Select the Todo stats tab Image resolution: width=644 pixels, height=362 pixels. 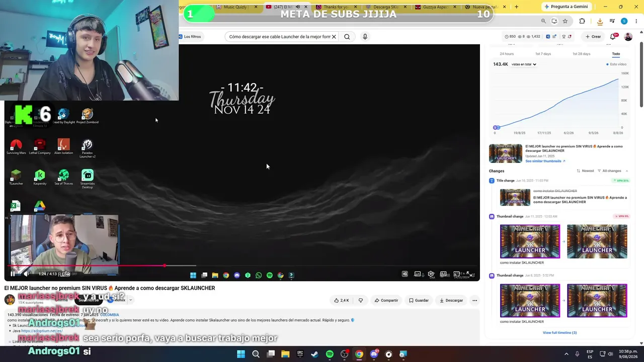[616, 54]
